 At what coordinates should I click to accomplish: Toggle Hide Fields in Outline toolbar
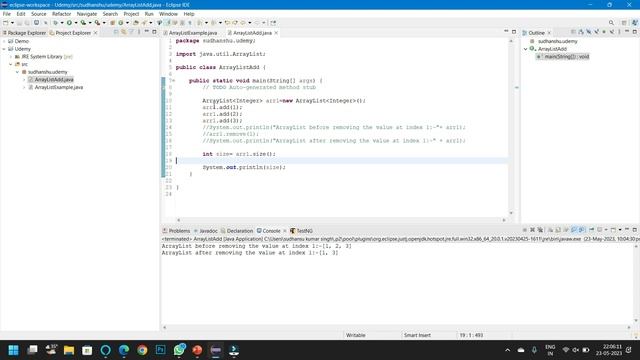tap(589, 32)
